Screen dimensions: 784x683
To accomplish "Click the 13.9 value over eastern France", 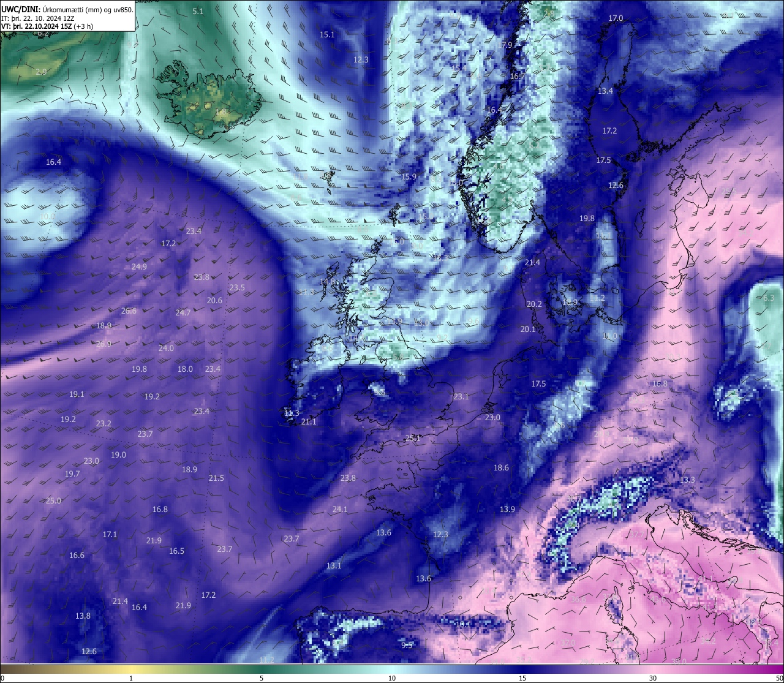I will 507,509.
